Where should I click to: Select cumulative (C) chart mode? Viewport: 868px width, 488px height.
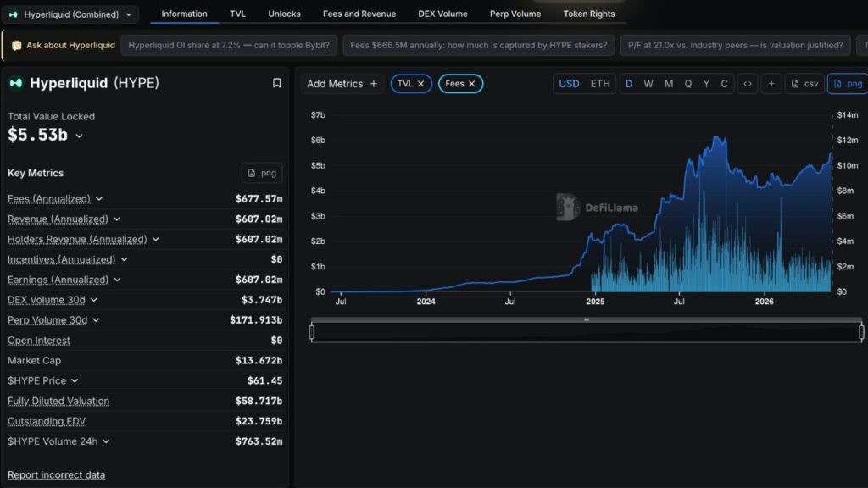(724, 84)
